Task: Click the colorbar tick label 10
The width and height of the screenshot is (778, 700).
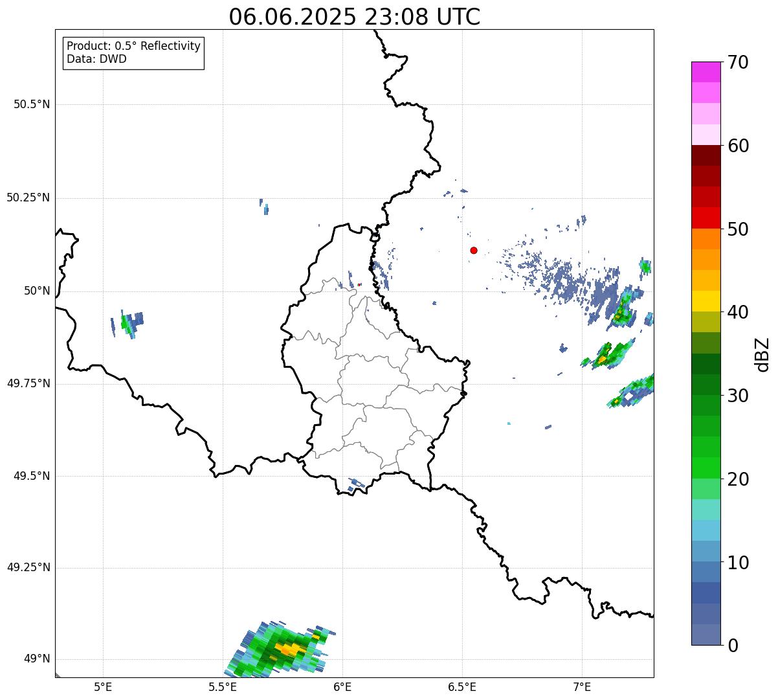Action: [x=739, y=562]
